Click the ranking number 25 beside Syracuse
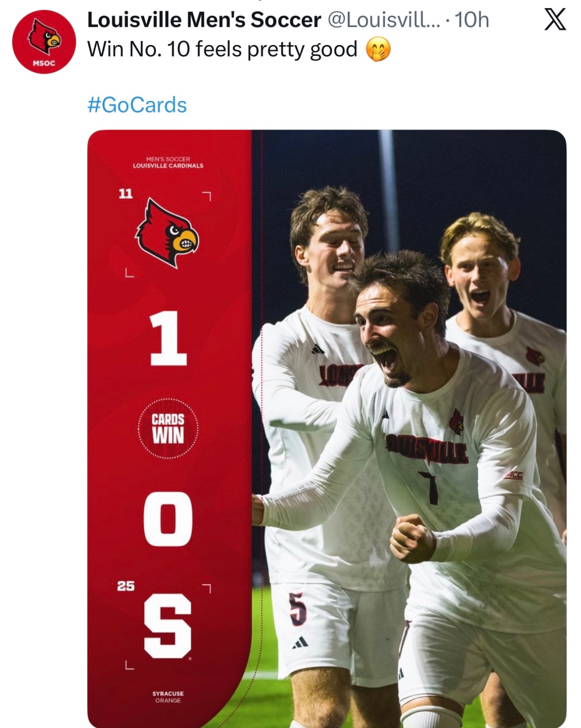This screenshot has width=581, height=728. (x=126, y=586)
